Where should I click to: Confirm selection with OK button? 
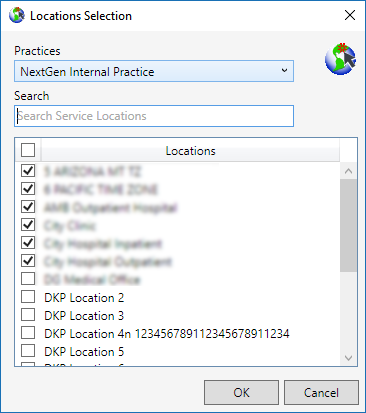click(241, 392)
